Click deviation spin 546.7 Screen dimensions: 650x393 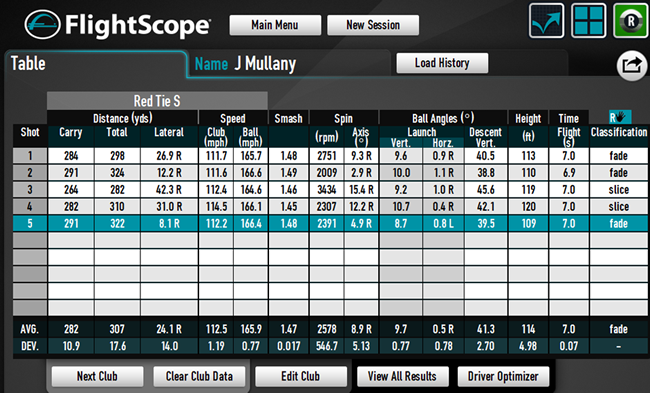[327, 346]
